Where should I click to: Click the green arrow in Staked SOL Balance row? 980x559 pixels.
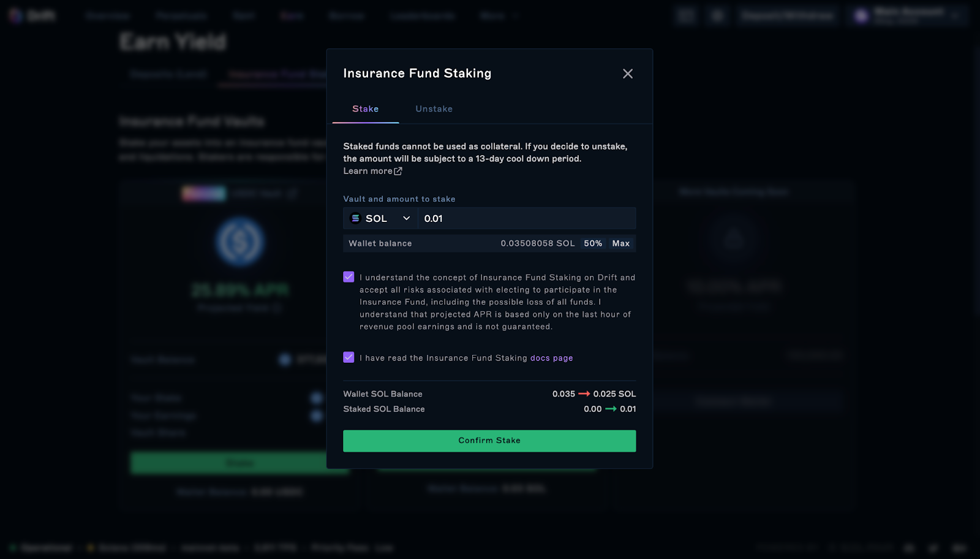click(x=611, y=409)
